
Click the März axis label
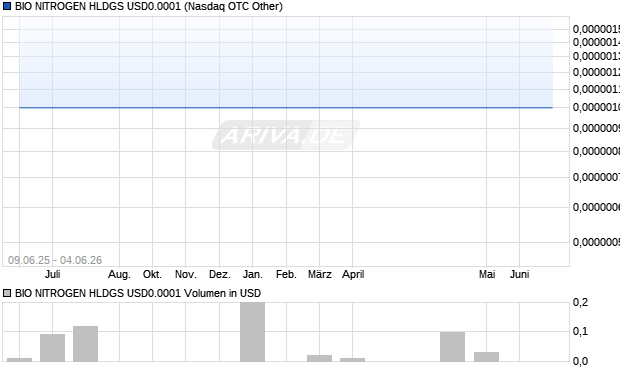319,274
